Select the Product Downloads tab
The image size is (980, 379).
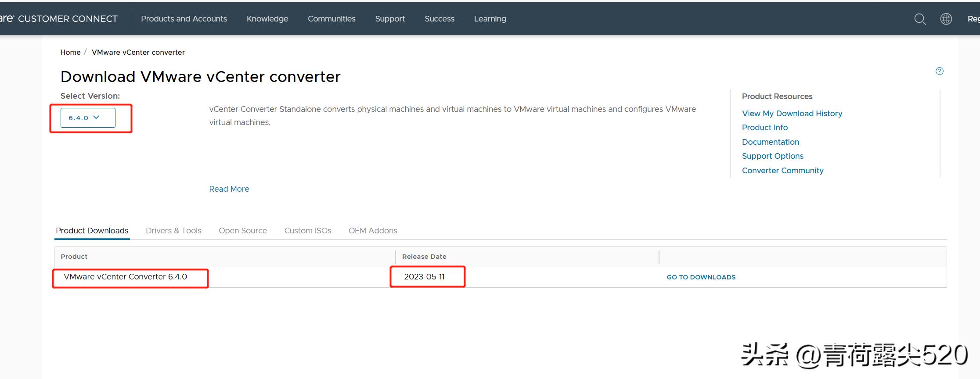92,231
